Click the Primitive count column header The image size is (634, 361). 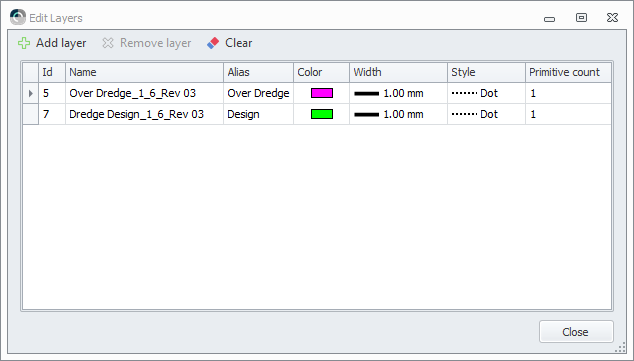pyautogui.click(x=568, y=72)
